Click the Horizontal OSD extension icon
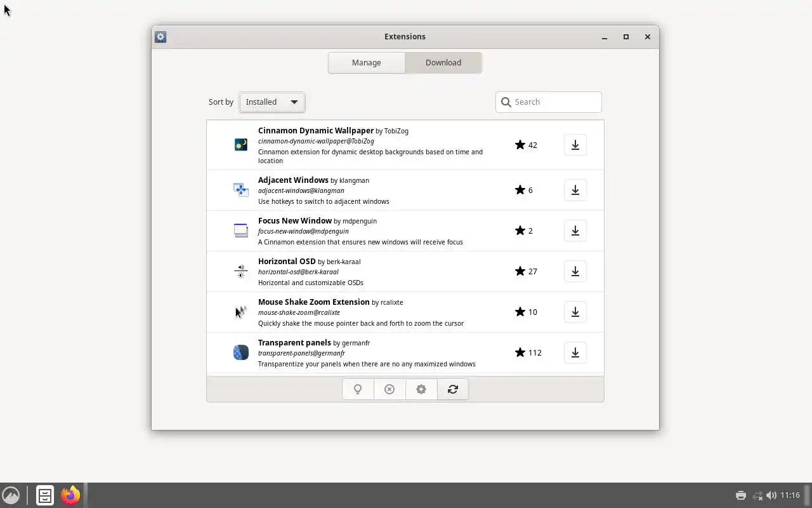The image size is (812, 508). click(x=241, y=271)
